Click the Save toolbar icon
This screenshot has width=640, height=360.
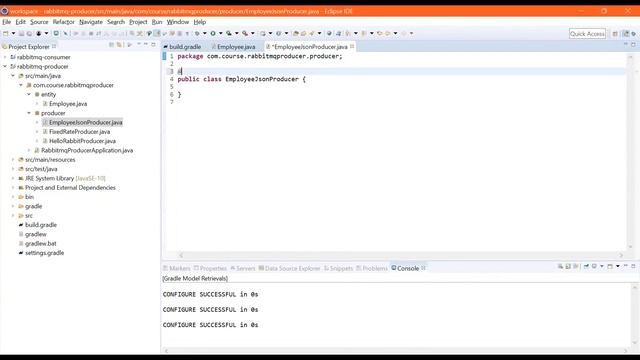click(x=22, y=33)
